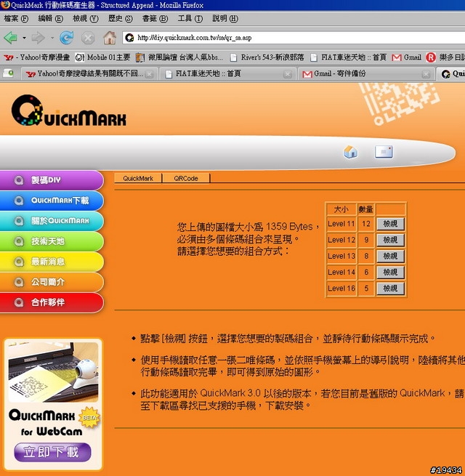This screenshot has height=476, width=465.
Task: Open the FIAT車迷天地 bookmark in the toolbar
Action: (349, 57)
